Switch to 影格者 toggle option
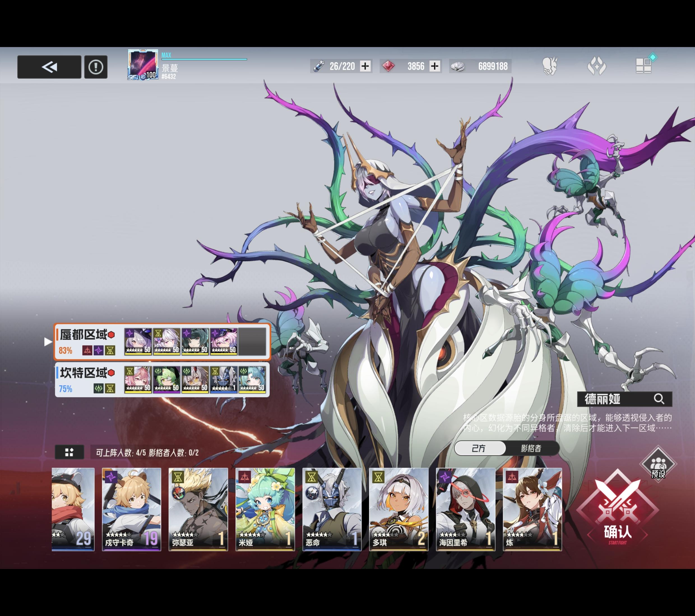This screenshot has width=695, height=616. pyautogui.click(x=531, y=449)
